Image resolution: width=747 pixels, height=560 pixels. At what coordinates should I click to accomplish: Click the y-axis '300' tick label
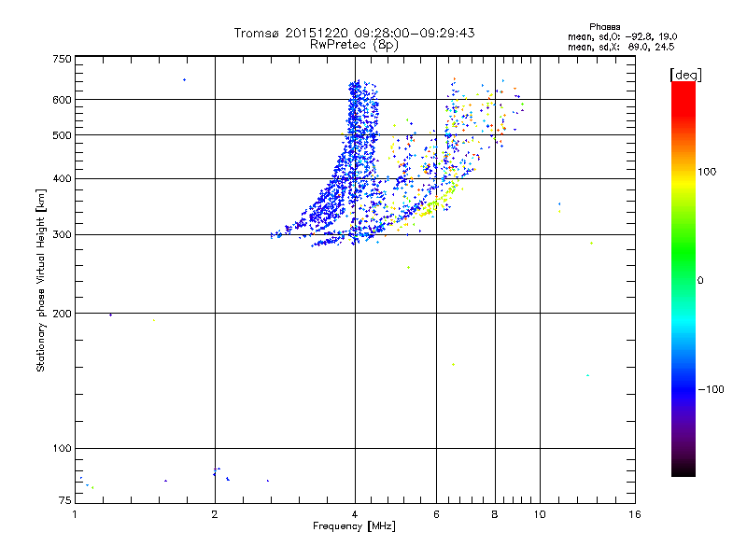point(62,235)
